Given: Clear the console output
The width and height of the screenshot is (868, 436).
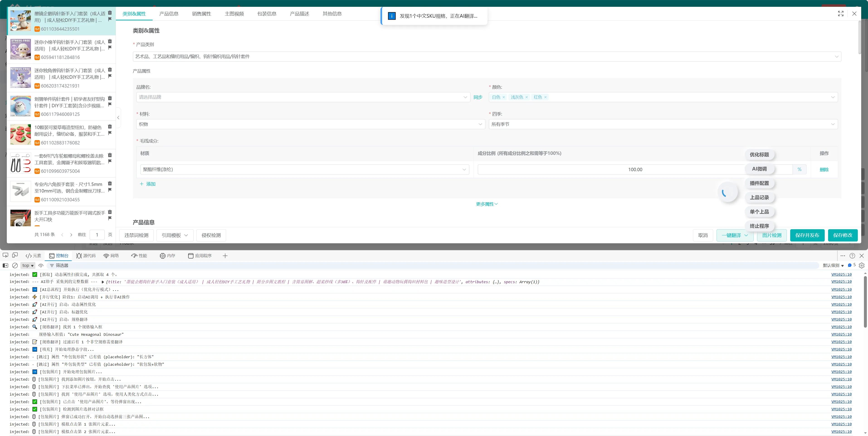Looking at the screenshot, I should pos(15,265).
